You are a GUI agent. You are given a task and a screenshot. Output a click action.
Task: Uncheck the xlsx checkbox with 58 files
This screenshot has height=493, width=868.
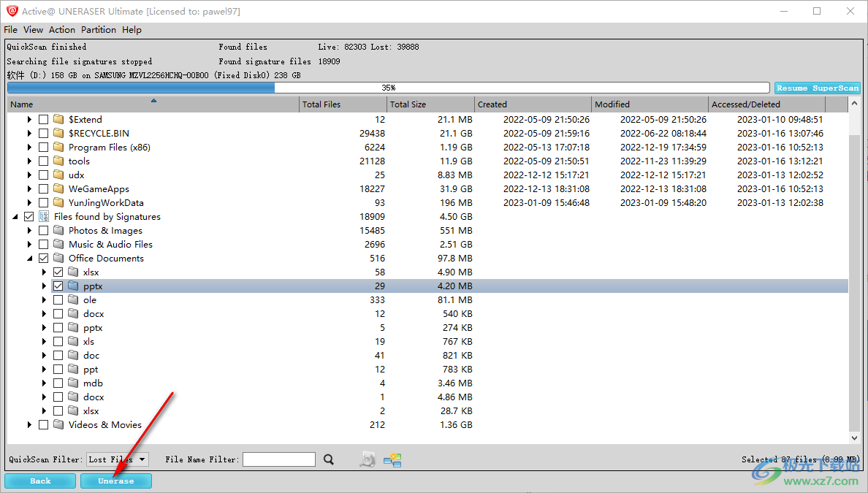[58, 272]
